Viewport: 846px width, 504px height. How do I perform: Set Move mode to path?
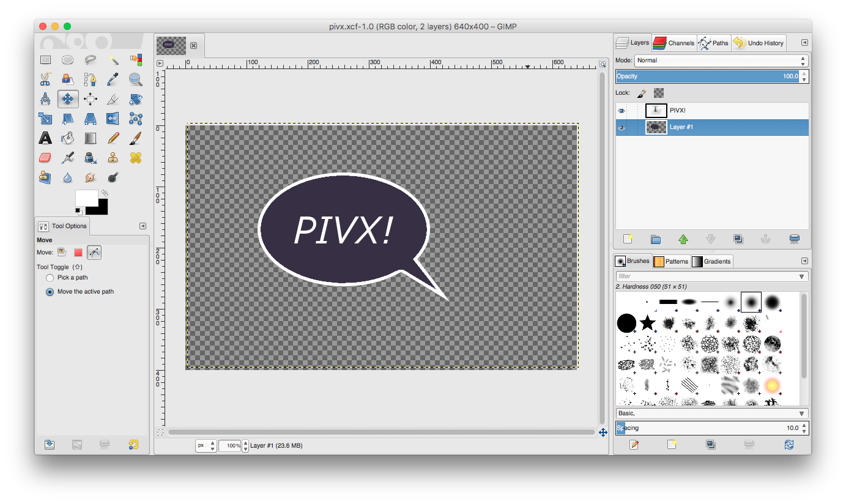(94, 252)
